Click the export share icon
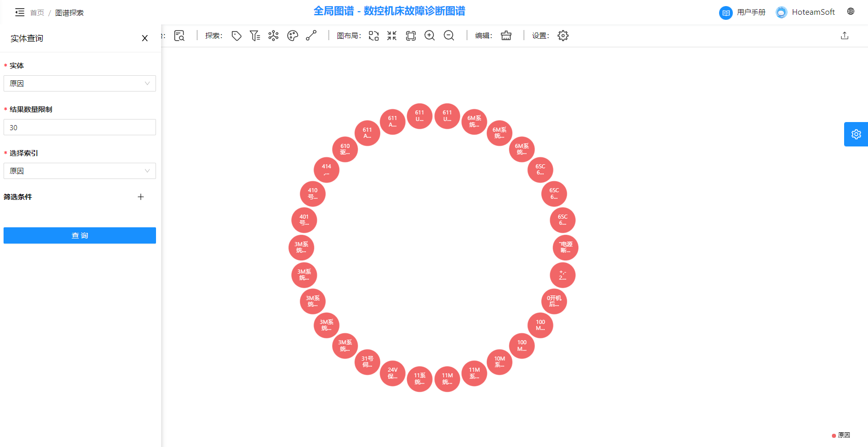 (x=845, y=36)
